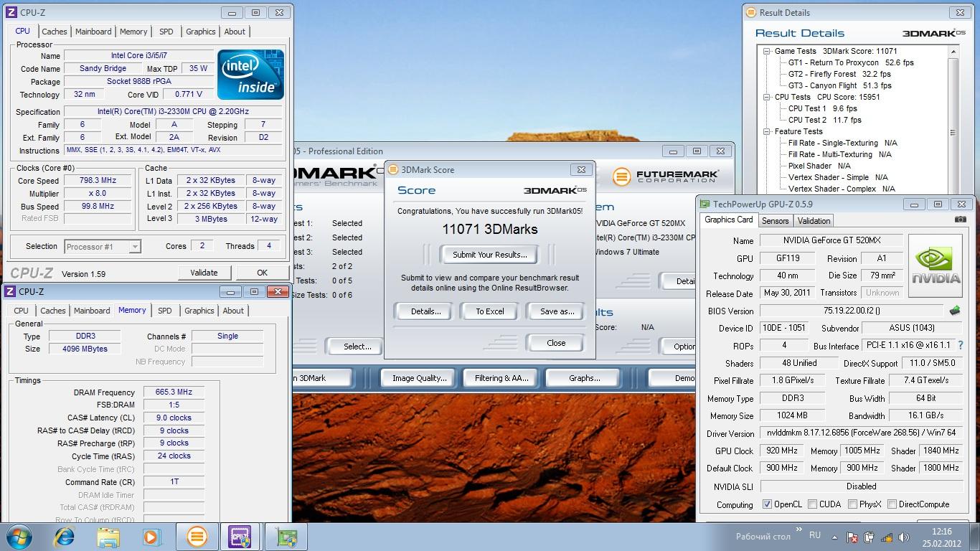Click Close in the 3DMark Score dialog
This screenshot has width=980, height=551.
pos(556,343)
